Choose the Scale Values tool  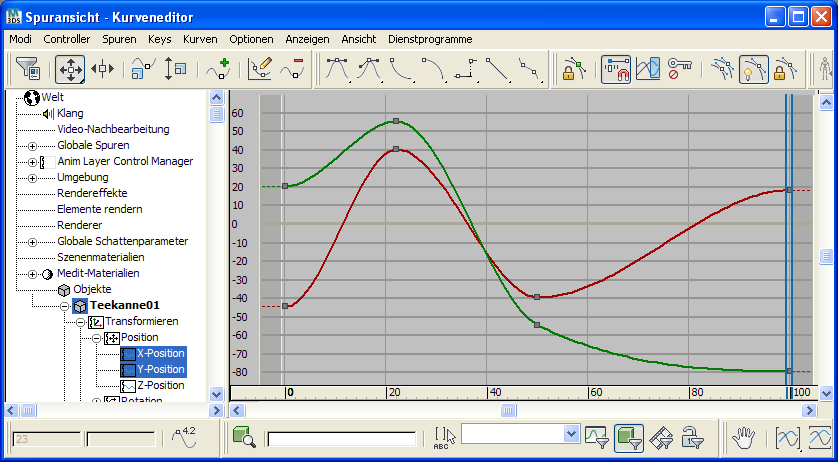click(175, 69)
